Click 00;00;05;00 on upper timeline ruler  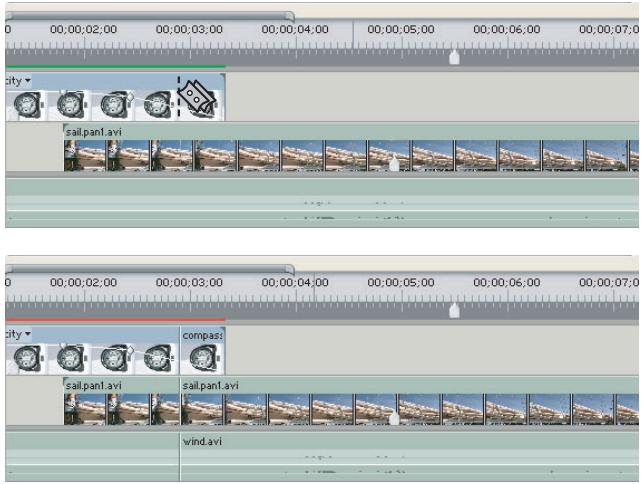pos(401,29)
